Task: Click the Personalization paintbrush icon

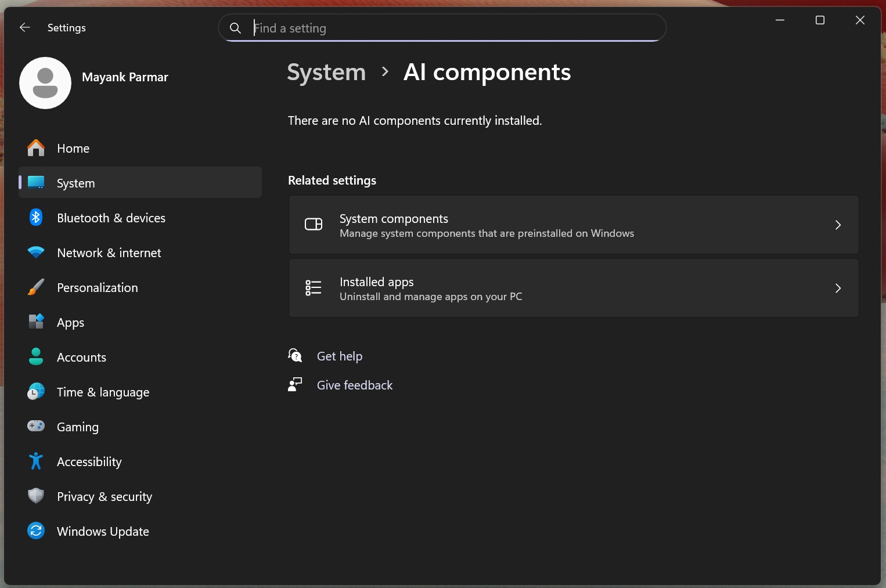Action: [x=36, y=287]
